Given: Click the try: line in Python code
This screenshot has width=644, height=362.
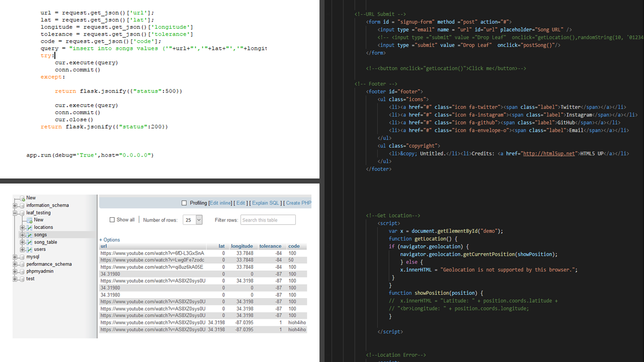Looking at the screenshot, I should coord(48,55).
